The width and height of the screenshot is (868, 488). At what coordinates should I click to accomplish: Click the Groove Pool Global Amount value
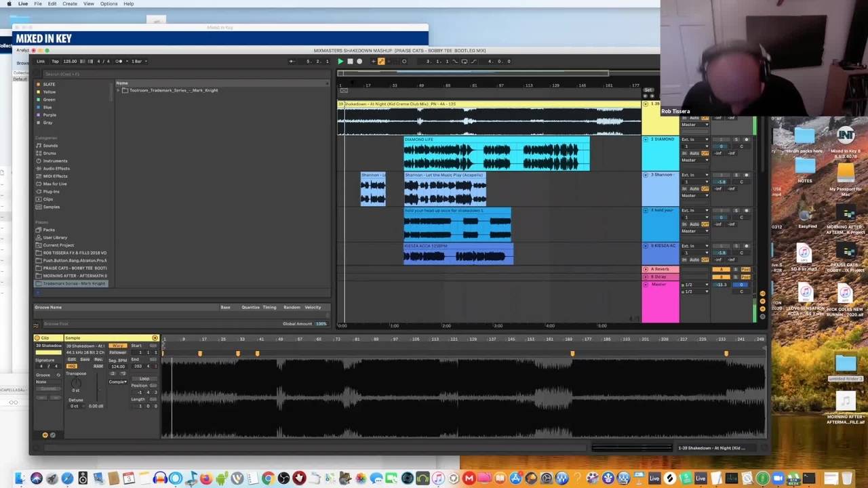point(321,324)
